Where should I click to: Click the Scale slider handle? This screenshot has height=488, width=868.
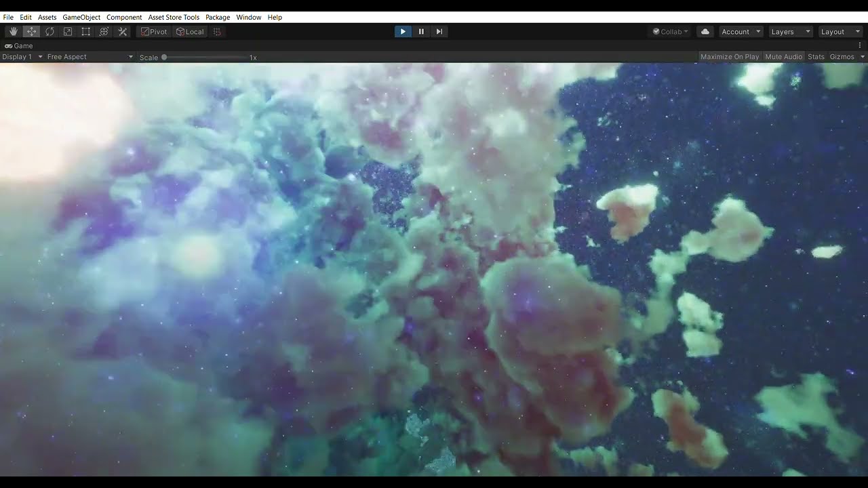[164, 58]
